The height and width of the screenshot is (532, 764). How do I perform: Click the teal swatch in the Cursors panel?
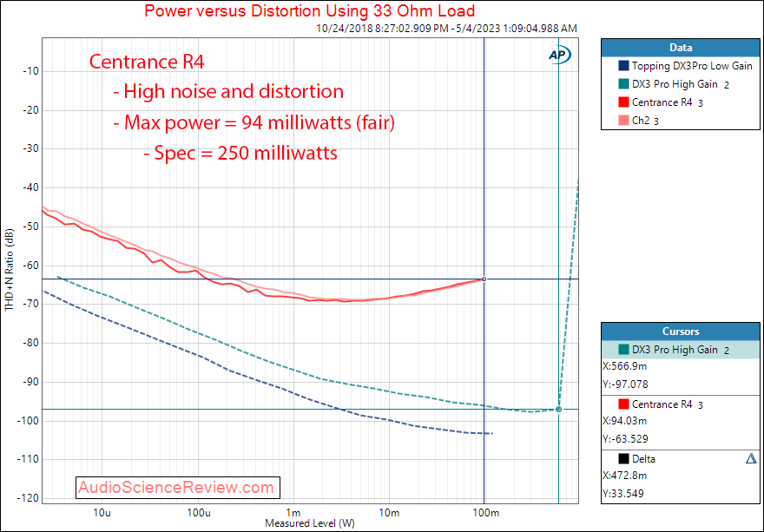623,349
